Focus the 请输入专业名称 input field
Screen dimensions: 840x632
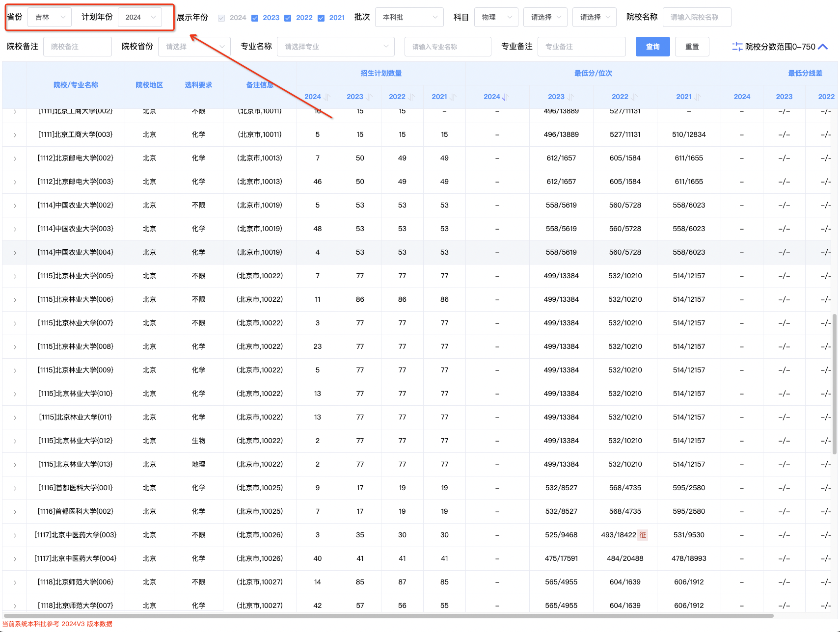pos(448,47)
